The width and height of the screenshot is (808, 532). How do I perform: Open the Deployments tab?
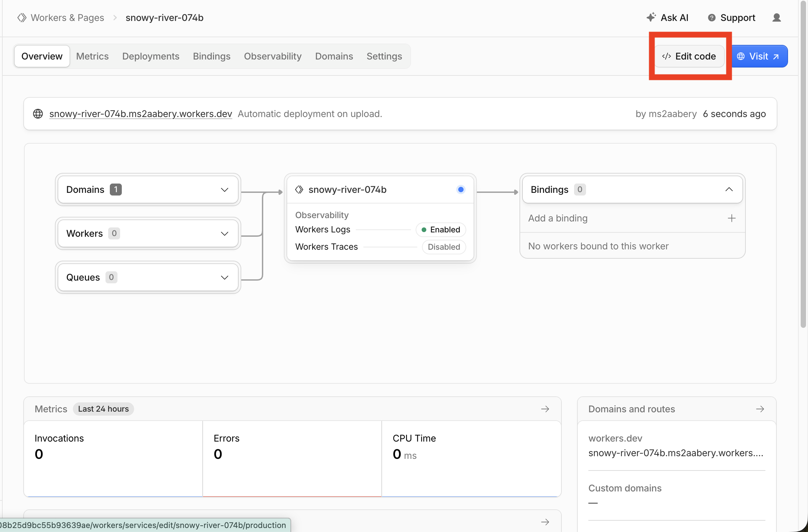(x=151, y=56)
